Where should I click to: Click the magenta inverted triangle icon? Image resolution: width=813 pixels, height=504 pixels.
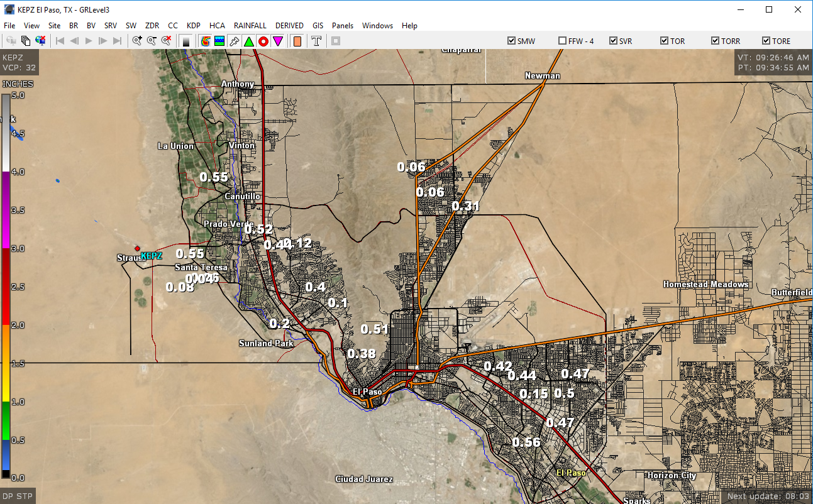pos(278,41)
